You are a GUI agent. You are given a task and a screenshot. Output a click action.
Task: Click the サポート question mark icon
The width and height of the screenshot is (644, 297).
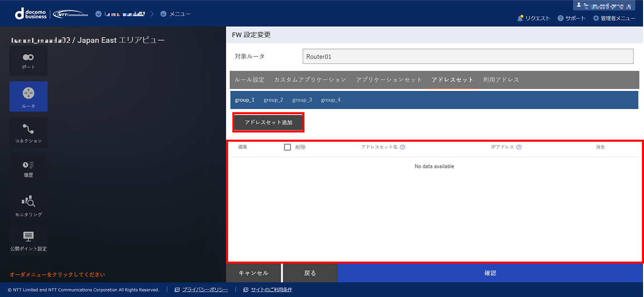point(560,19)
